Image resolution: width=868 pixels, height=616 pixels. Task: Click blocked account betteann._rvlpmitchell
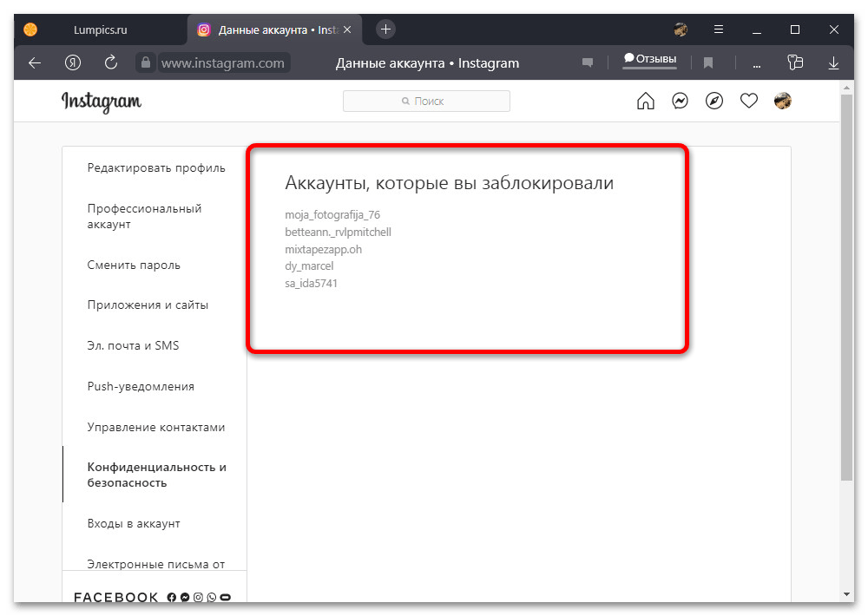coord(339,232)
